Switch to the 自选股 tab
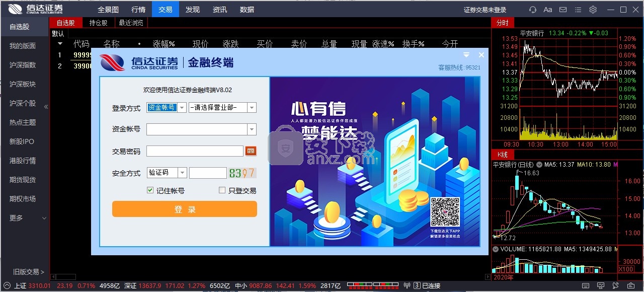 [66, 23]
